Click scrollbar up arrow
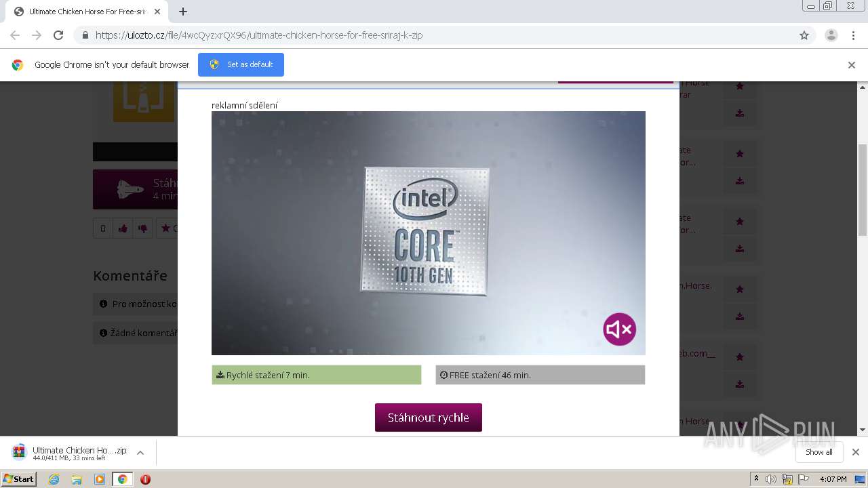This screenshot has width=868, height=488. (x=863, y=87)
